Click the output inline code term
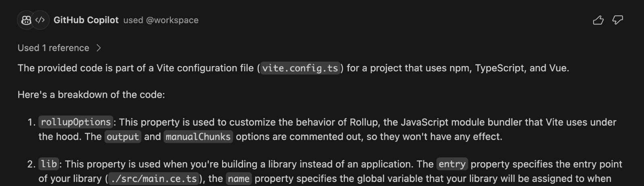Image resolution: width=644 pixels, height=186 pixels. click(x=123, y=136)
